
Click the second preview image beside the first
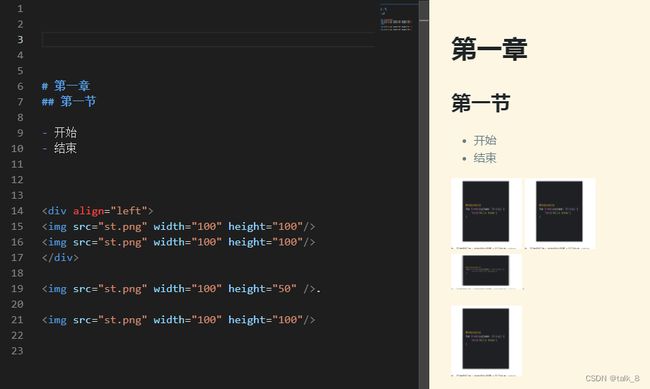click(560, 214)
